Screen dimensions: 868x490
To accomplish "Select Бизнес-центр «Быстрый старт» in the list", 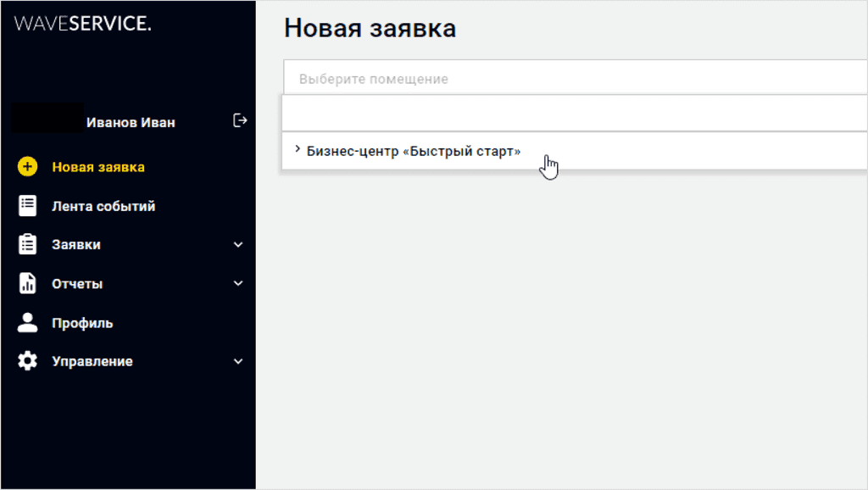I will coord(414,151).
